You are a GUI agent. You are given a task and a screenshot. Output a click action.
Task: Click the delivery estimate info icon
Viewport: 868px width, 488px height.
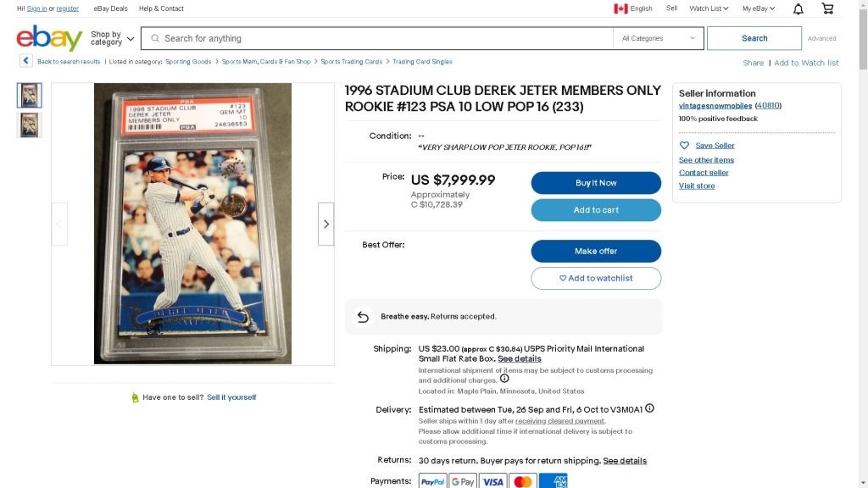[x=650, y=408]
